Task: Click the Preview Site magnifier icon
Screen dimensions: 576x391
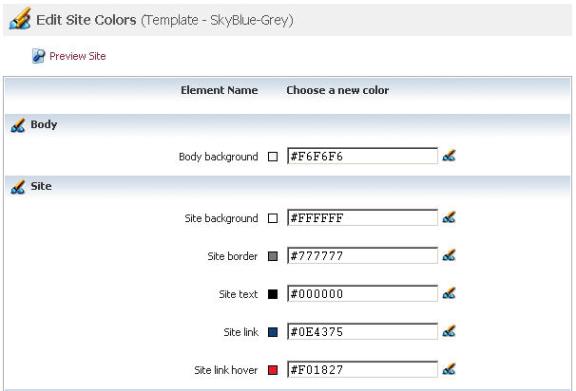Action: [x=38, y=56]
